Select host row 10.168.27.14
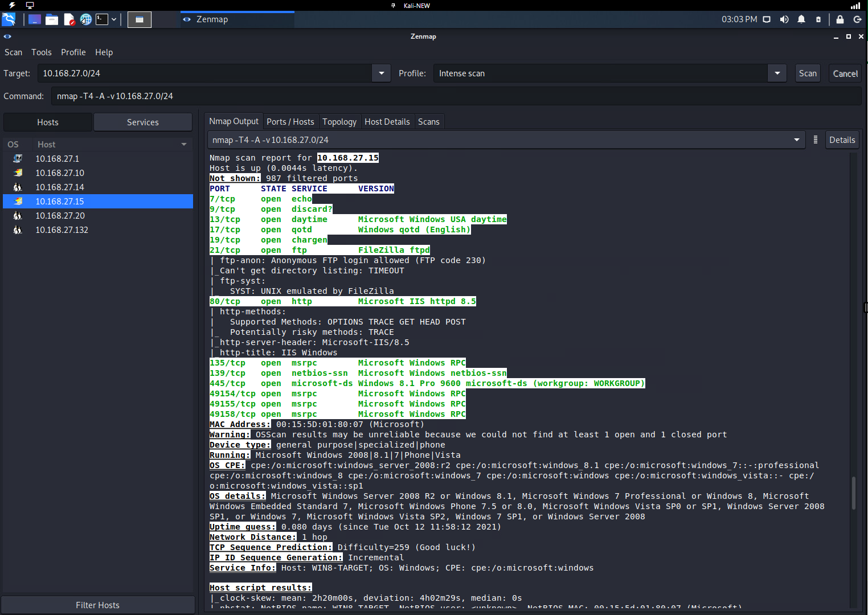 98,187
